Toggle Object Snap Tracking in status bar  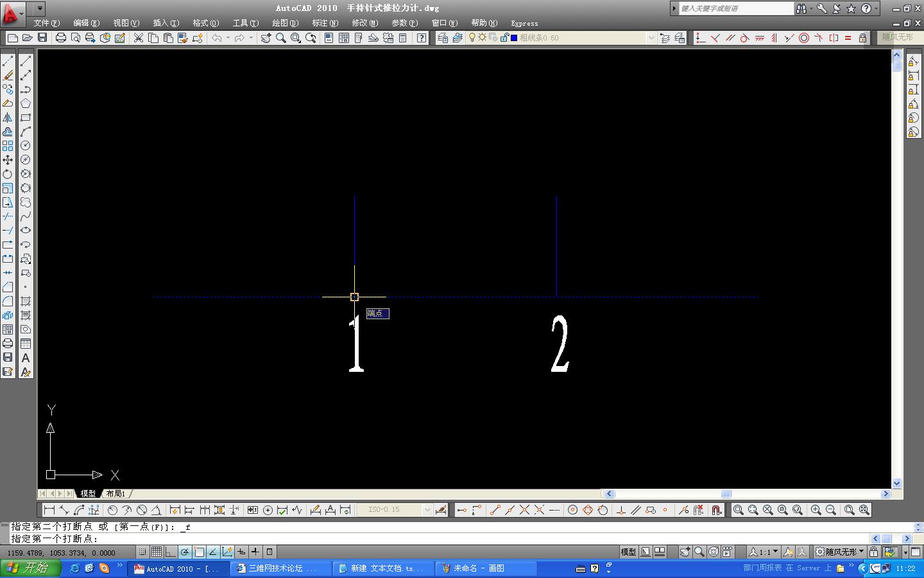(x=213, y=552)
